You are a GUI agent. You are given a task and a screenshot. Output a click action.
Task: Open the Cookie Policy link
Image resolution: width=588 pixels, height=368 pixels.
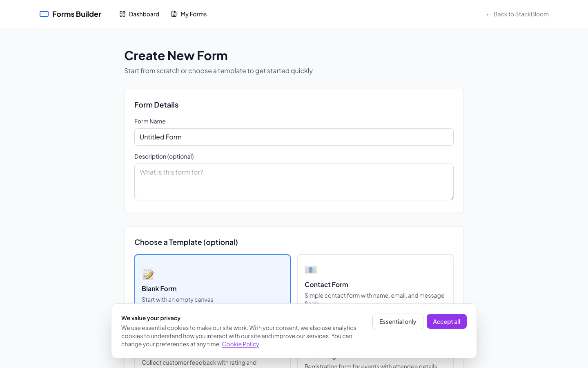click(x=240, y=344)
